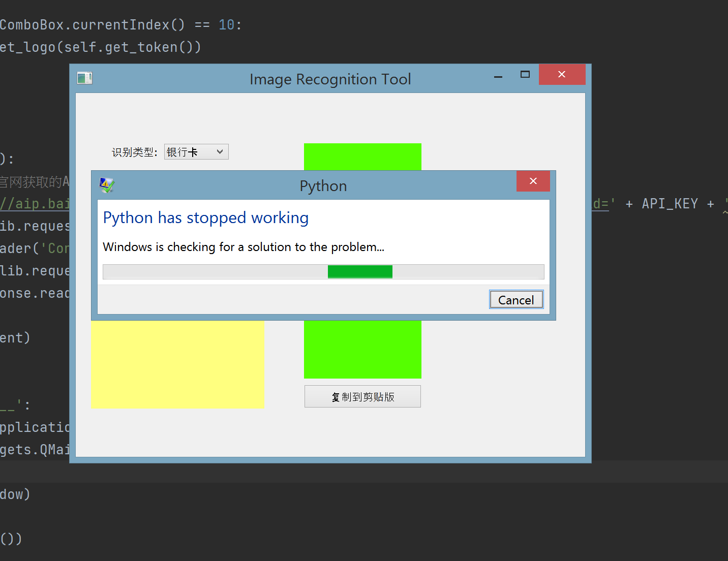
Task: Click the green area above the copy button
Action: [362, 350]
